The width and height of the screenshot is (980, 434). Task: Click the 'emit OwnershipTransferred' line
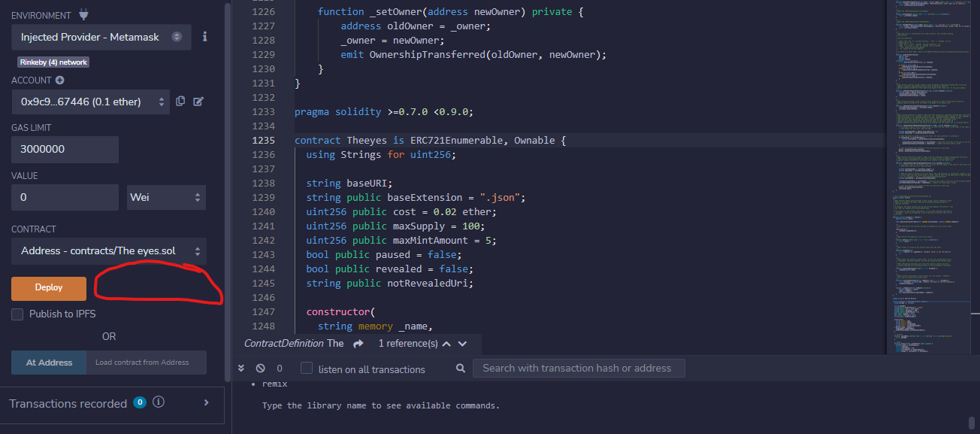click(x=473, y=55)
